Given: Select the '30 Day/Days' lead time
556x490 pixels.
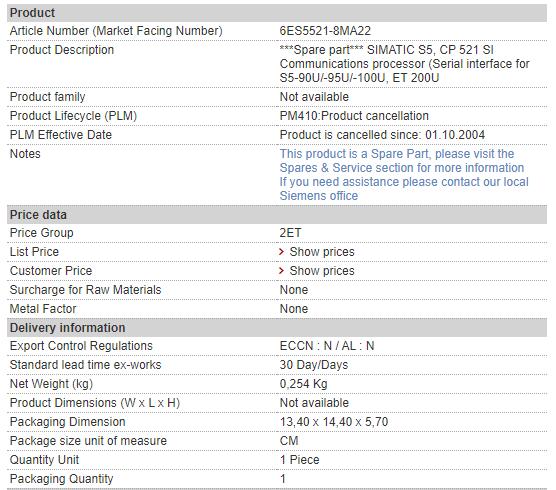Looking at the screenshot, I should pyautogui.click(x=313, y=365).
